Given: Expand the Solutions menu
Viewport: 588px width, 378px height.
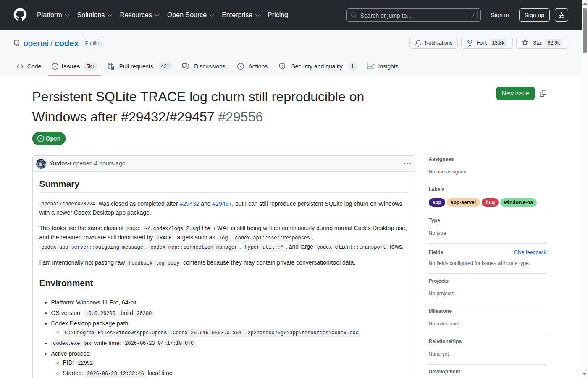Looking at the screenshot, I should [94, 15].
